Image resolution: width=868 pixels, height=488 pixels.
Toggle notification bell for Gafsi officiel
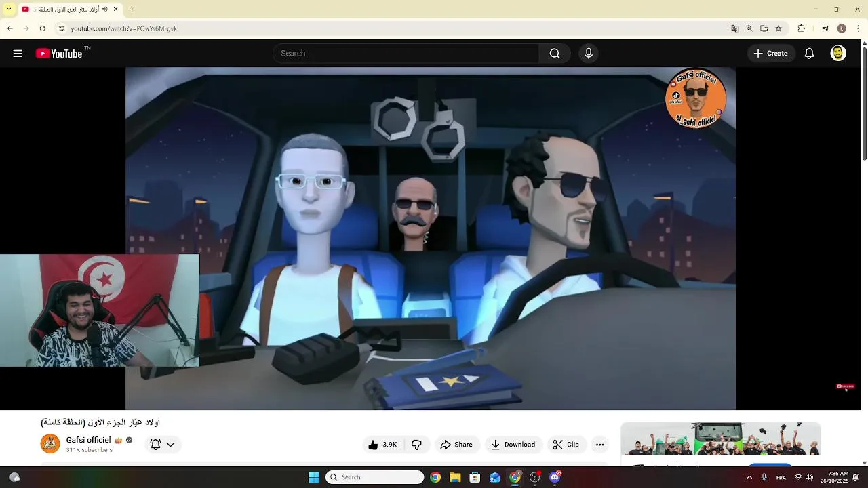pos(155,445)
